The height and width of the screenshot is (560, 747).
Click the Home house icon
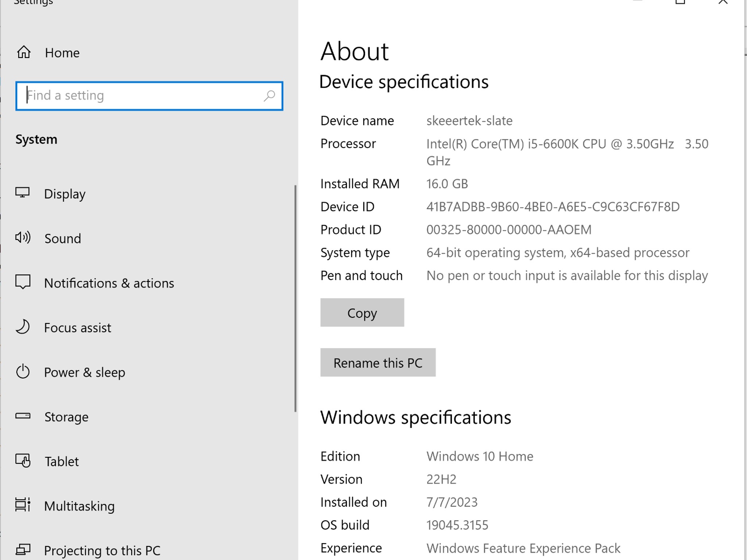[24, 52]
